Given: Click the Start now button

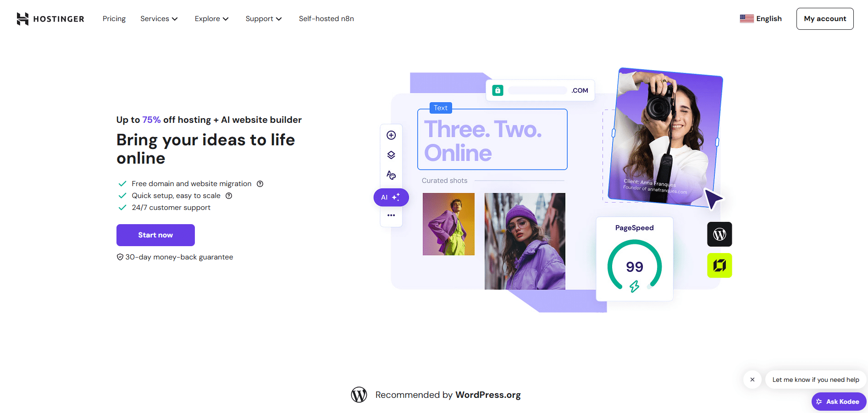Looking at the screenshot, I should click(x=155, y=235).
